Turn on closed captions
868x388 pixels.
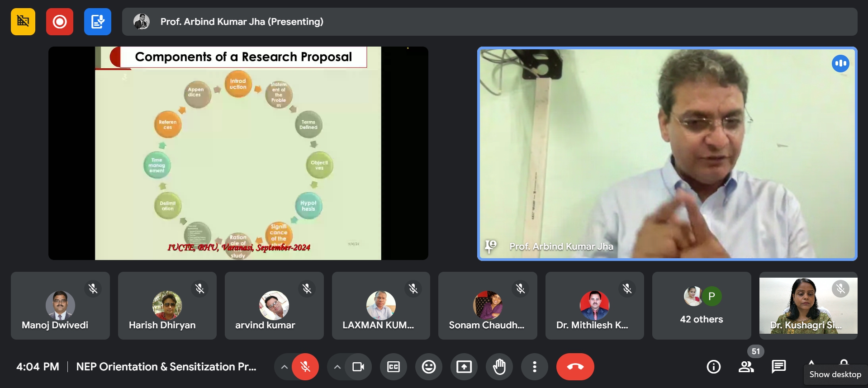pos(394,367)
